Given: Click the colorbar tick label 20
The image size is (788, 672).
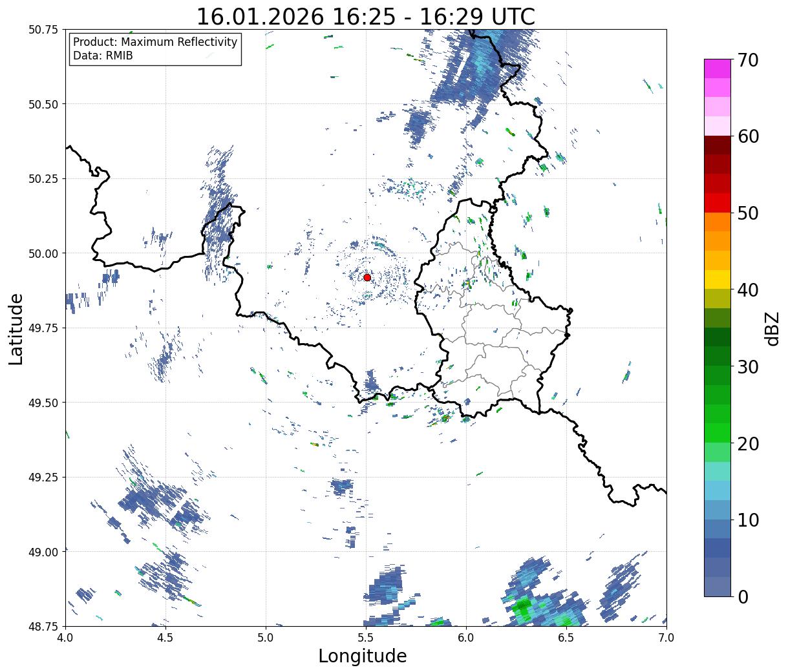Looking at the screenshot, I should pos(748,443).
